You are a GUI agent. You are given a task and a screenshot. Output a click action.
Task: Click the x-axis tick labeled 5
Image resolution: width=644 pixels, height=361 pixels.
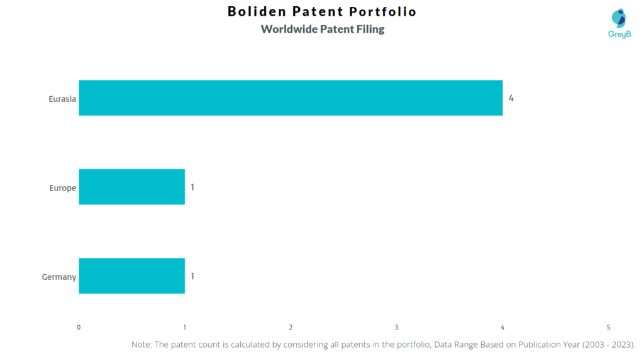click(x=608, y=327)
